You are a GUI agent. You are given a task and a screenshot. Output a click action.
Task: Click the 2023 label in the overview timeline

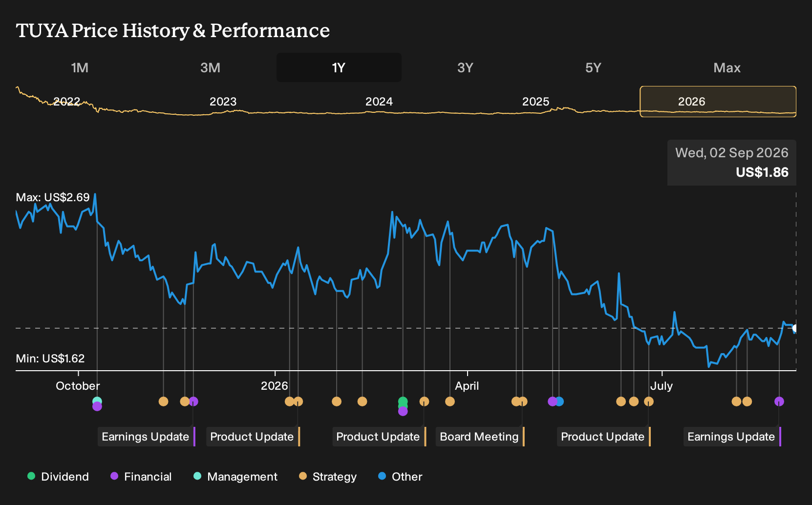[x=223, y=102]
